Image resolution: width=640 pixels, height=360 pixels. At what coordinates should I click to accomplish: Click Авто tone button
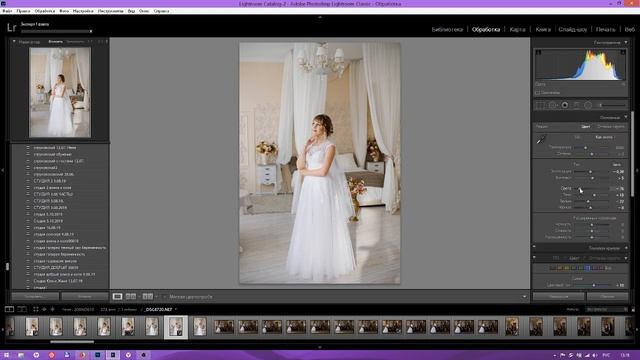616,164
